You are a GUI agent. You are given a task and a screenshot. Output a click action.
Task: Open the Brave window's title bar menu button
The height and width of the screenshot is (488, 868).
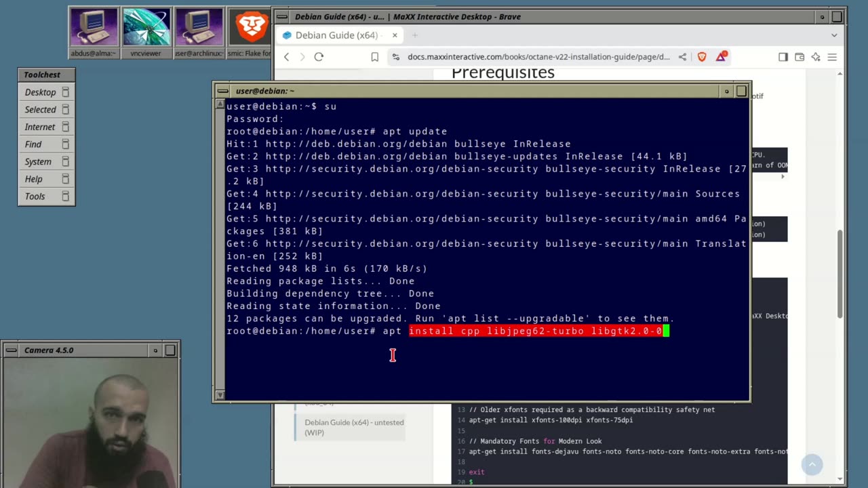point(282,16)
